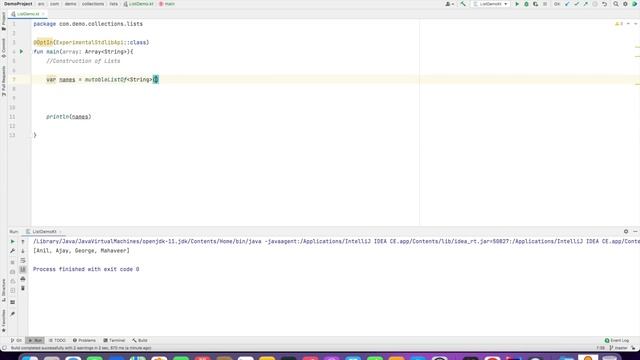The image size is (640, 360).
Task: Clear all console output with trash icon
Action: click(23, 289)
